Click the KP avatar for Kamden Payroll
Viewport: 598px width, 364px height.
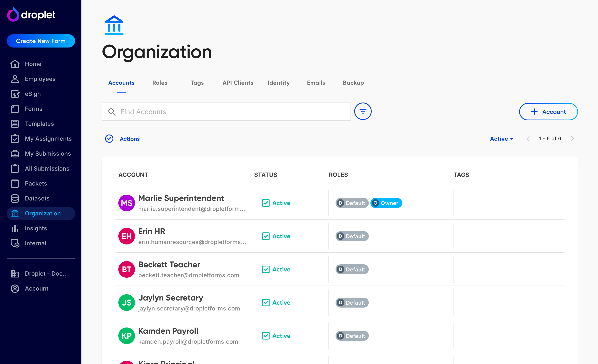click(126, 336)
